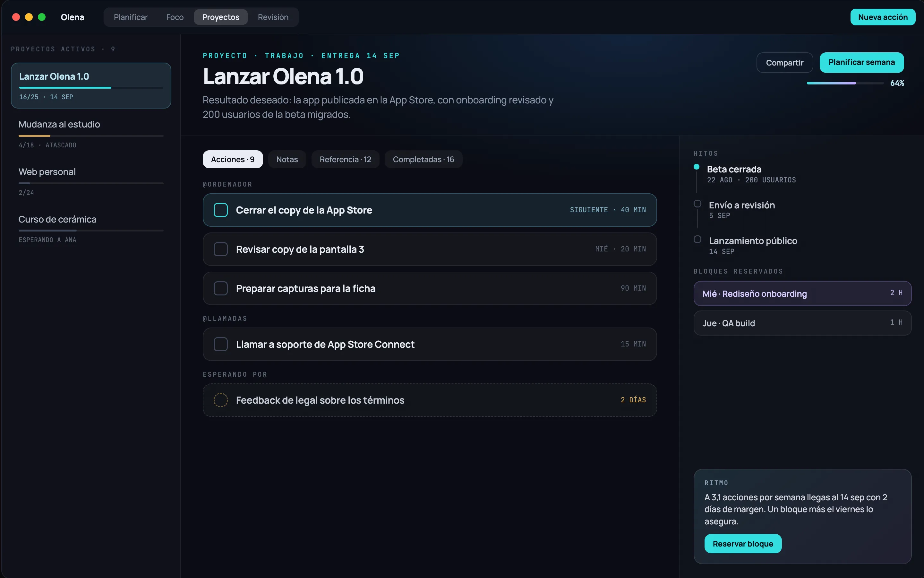Click the '@LLAMADAS' context header
Image resolution: width=924 pixels, height=578 pixels.
pos(225,319)
